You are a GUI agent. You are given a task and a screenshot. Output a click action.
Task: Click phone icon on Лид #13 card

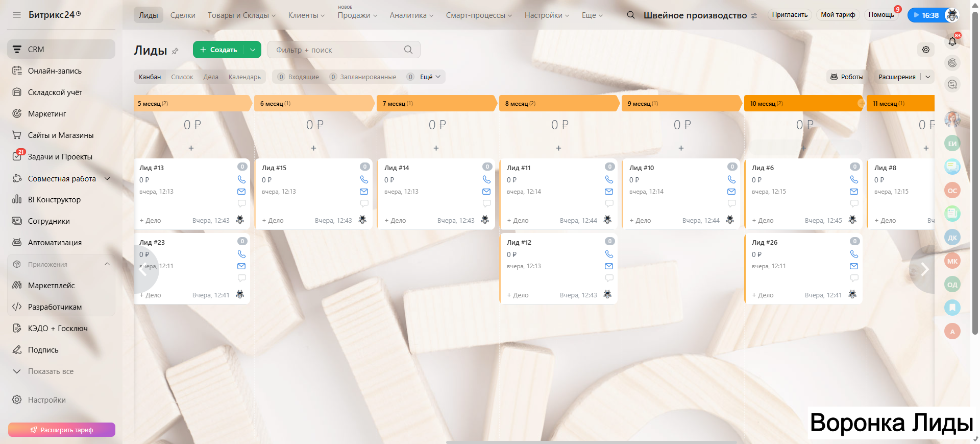coord(241,179)
